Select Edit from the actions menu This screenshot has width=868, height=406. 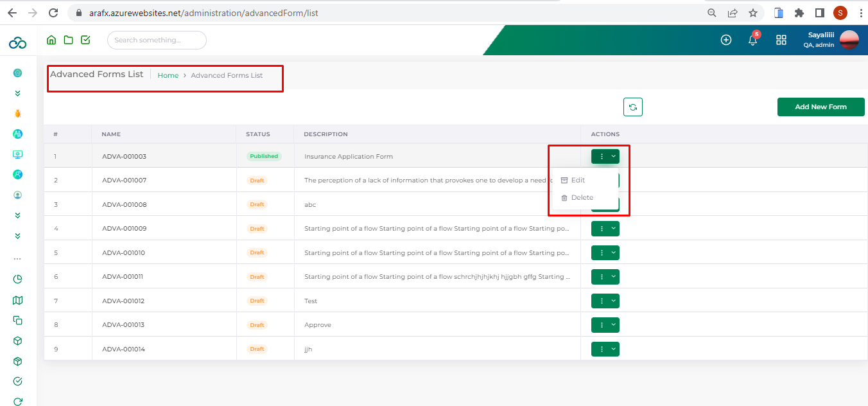pos(577,181)
